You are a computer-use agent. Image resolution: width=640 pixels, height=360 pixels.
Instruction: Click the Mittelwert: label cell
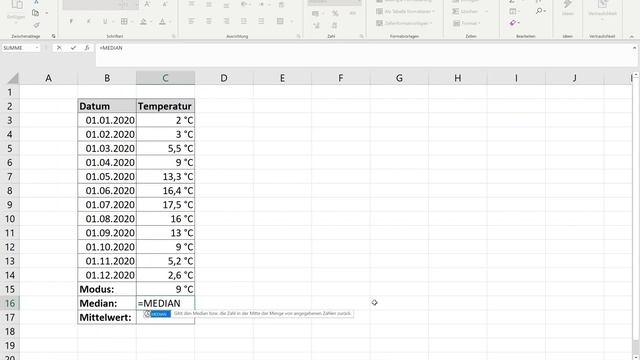pos(107,317)
